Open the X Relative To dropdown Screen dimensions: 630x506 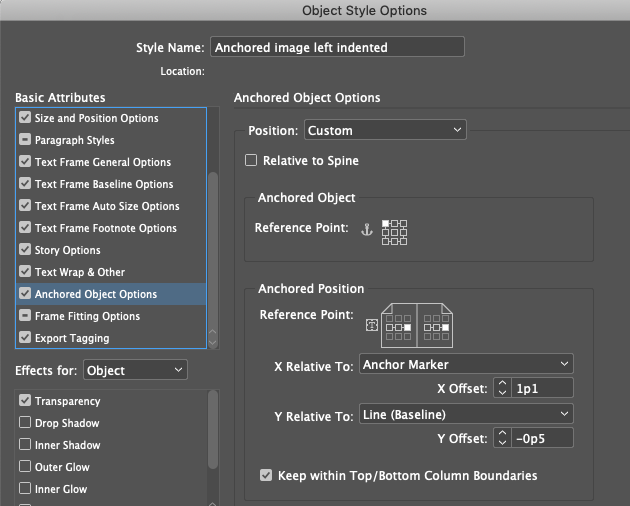pos(466,364)
